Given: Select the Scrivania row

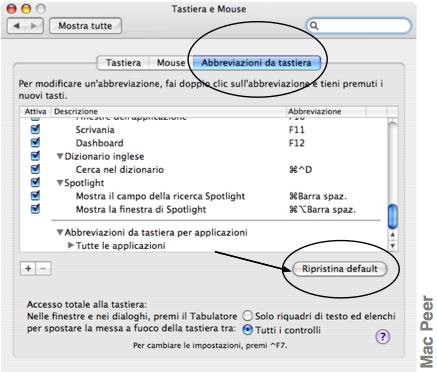Looking at the screenshot, I should [x=203, y=130].
